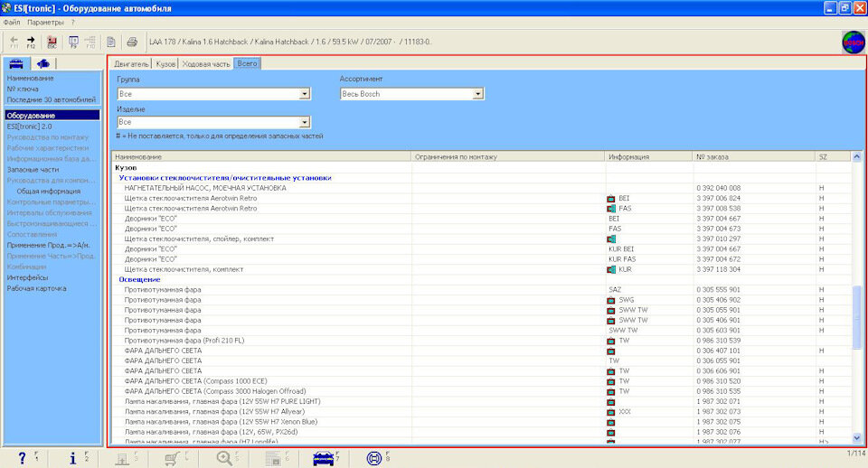The image size is (868, 468).
Task: Click info icon for order 3 397 118 304
Action: tap(610, 269)
